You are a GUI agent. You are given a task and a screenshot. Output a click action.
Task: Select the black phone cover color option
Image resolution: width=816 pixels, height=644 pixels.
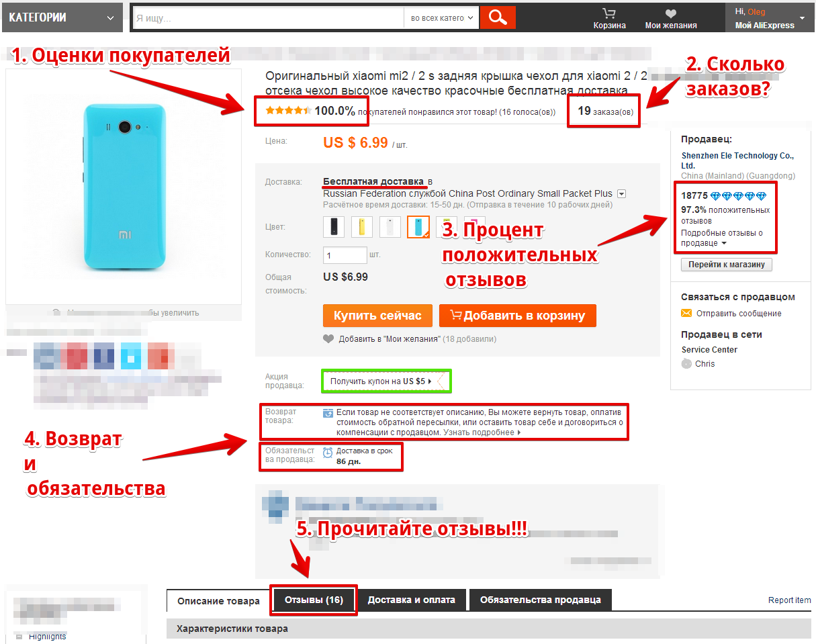click(334, 227)
